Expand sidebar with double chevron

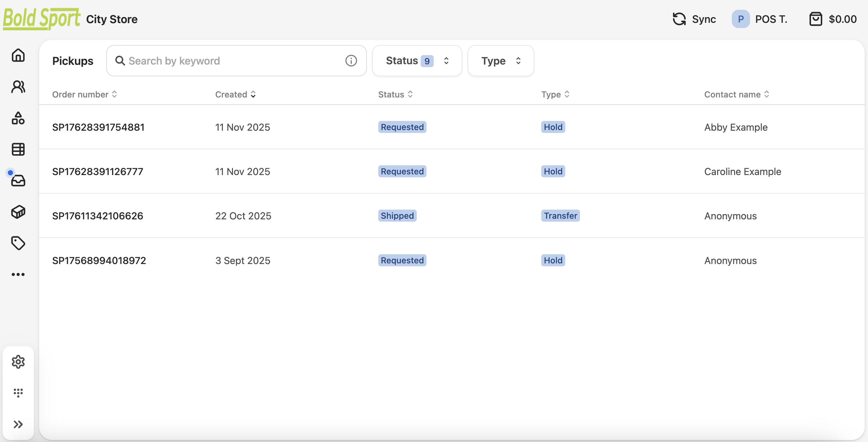(18, 424)
